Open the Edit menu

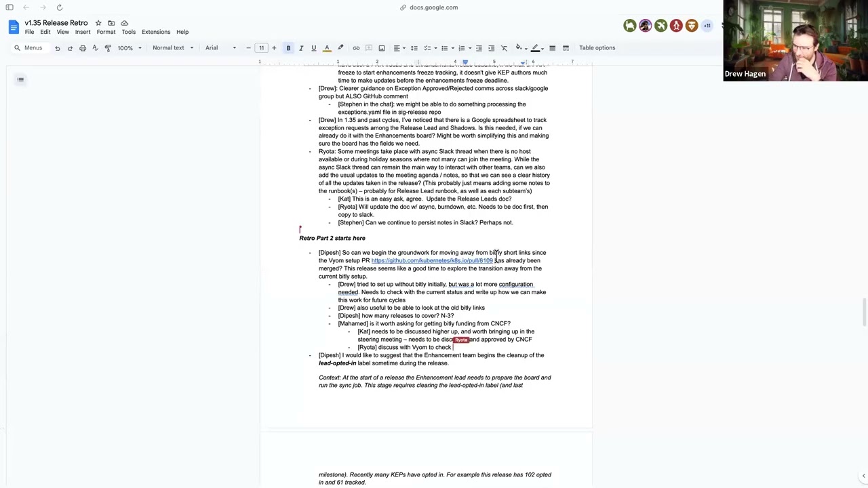pos(45,32)
